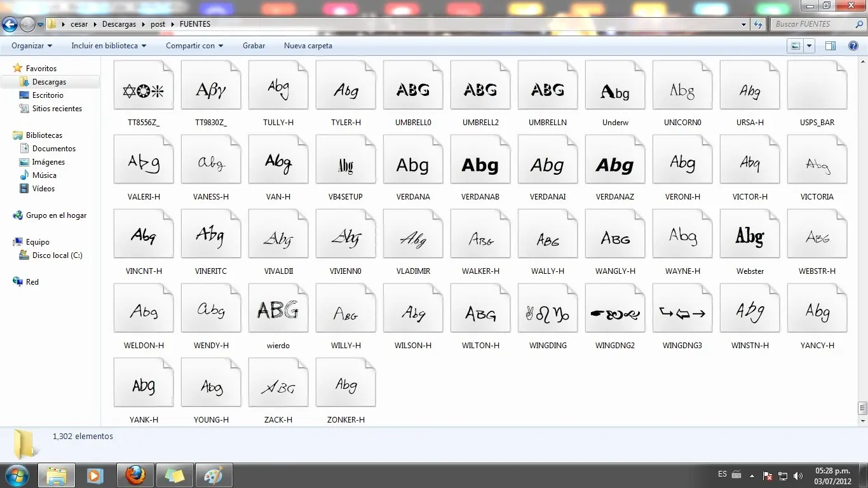
Task: Open the Compartir con dropdown
Action: pyautogui.click(x=194, y=46)
